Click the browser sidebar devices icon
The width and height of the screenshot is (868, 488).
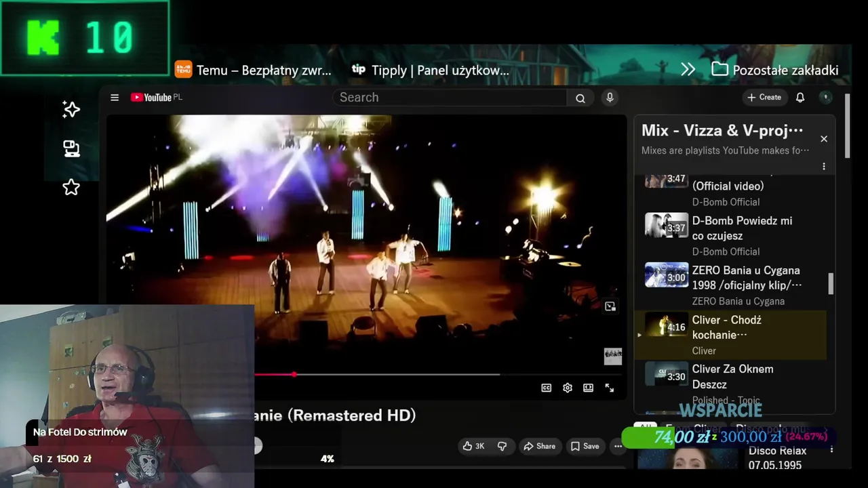[x=71, y=148]
